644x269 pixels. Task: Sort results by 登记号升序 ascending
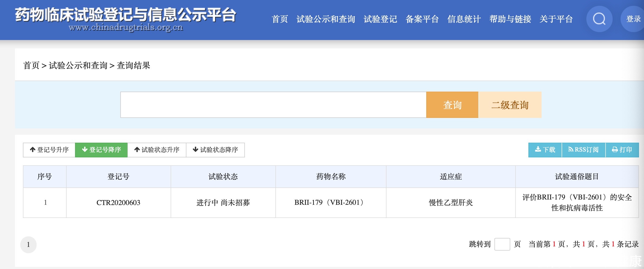tap(49, 150)
